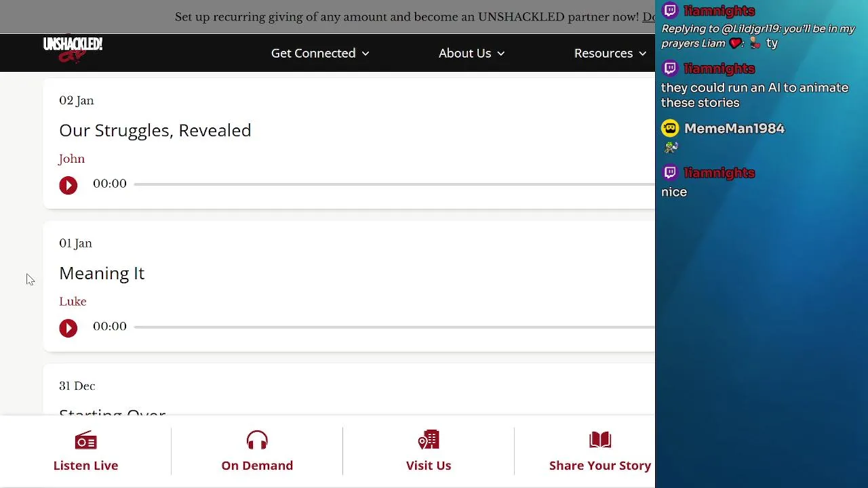
Task: Click 00:00 timestamp in Our Struggles player
Action: pyautogui.click(x=110, y=184)
